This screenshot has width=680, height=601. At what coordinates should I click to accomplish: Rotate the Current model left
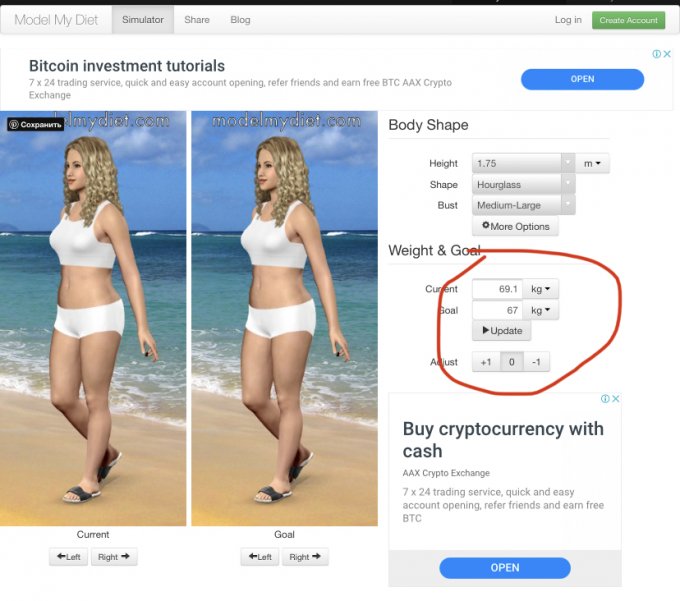69,556
